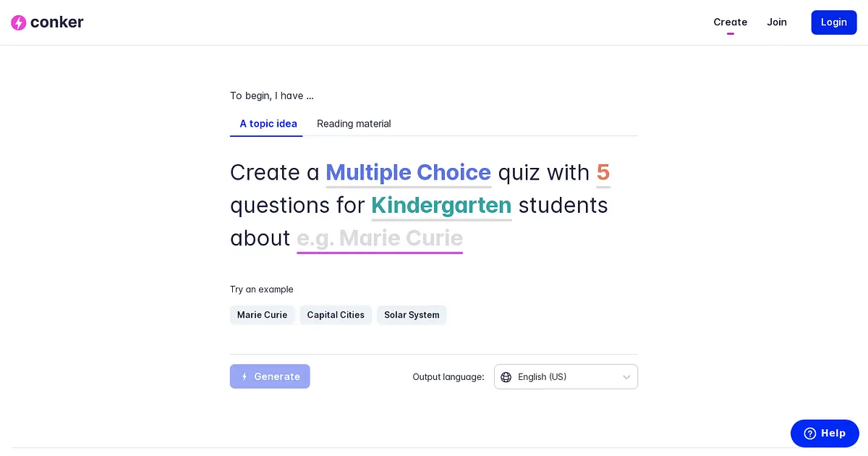Open the Help widget

[825, 434]
